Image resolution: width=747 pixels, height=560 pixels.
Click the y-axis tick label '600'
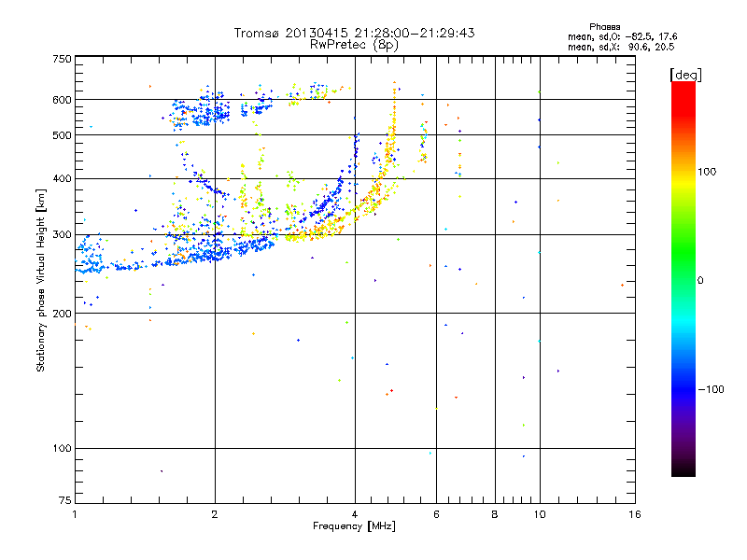click(62, 100)
